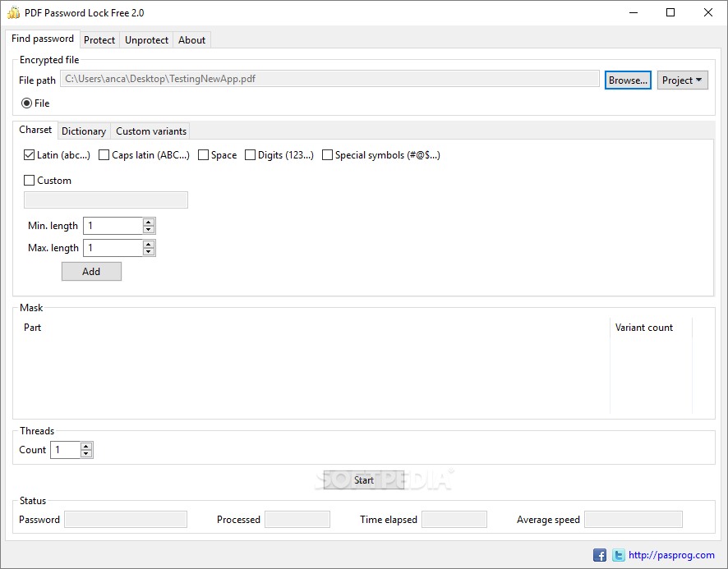Click the Start button
Image resolution: width=728 pixels, height=569 pixels.
tap(364, 480)
